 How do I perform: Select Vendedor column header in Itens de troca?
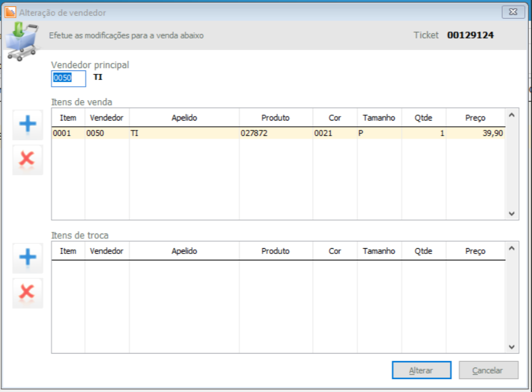point(107,251)
